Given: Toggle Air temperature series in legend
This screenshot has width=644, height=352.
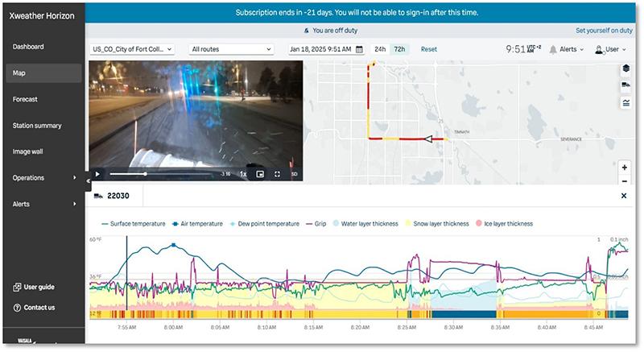Looking at the screenshot, I should (196, 224).
